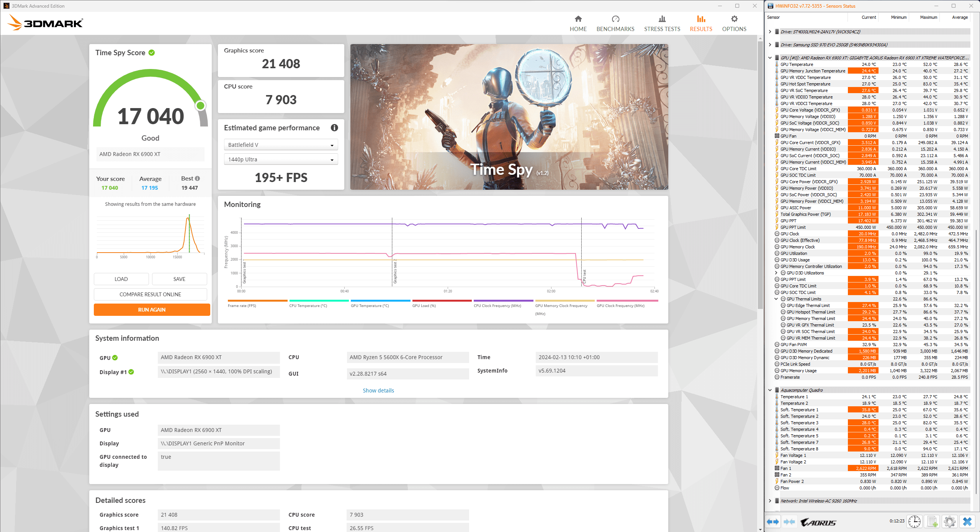
Task: Collapse the GPU [#0] AMD Radeon RX 6900 XT group
Action: tap(770, 58)
